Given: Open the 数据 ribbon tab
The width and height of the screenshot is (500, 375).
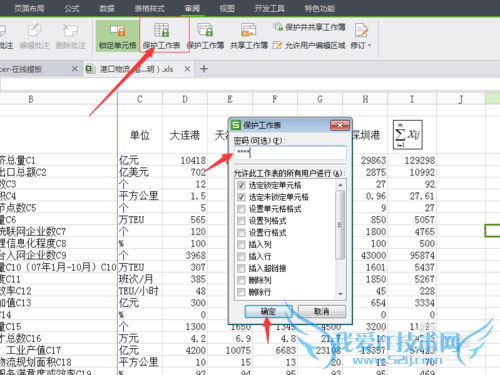Looking at the screenshot, I should click(x=107, y=8).
